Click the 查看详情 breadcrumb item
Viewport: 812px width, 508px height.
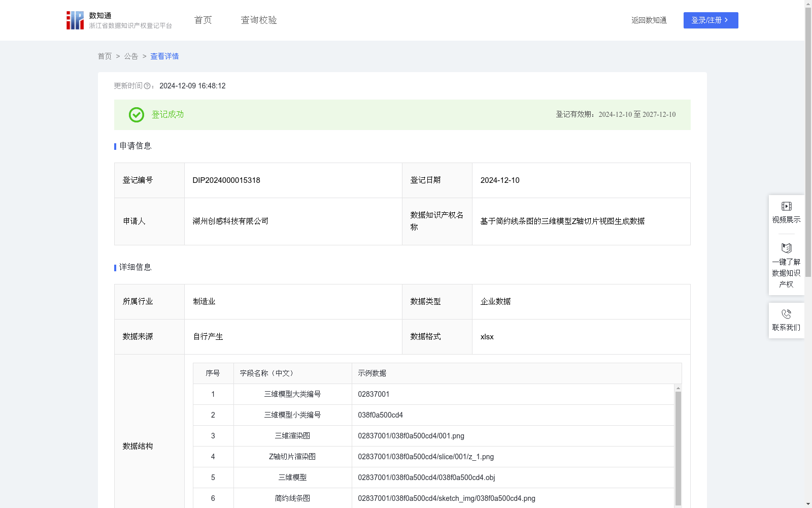point(164,56)
